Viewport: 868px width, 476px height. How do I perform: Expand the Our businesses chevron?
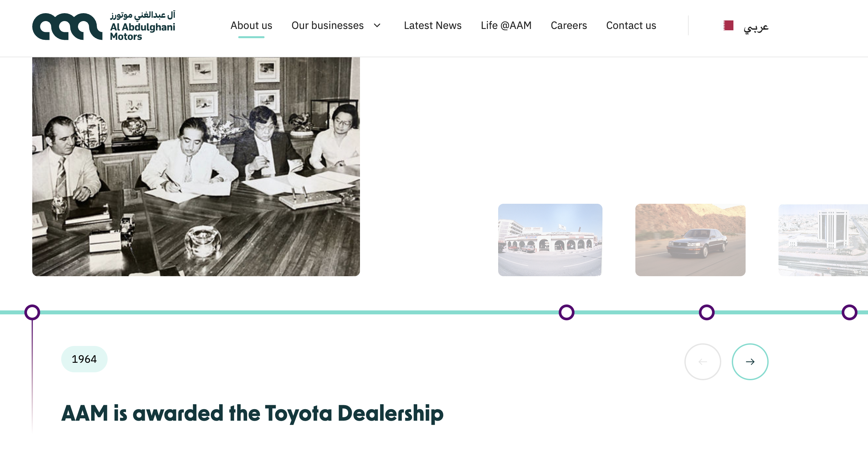[377, 25]
